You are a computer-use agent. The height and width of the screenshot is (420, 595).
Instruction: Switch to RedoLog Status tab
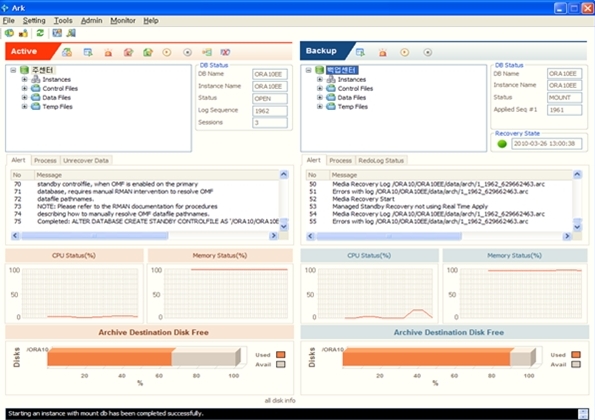pyautogui.click(x=381, y=160)
